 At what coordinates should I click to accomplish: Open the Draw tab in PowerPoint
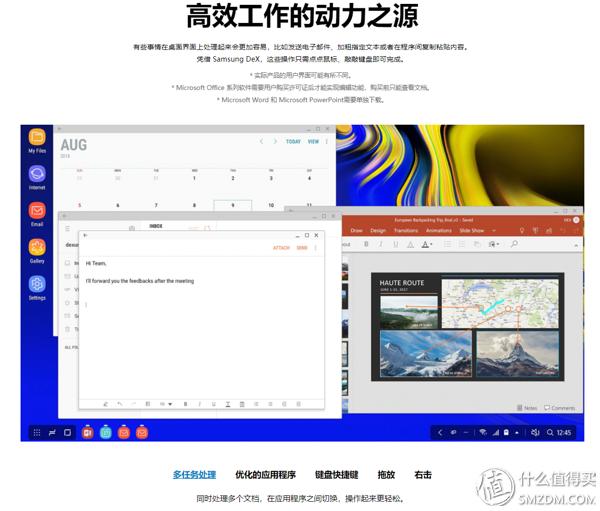tap(356, 230)
